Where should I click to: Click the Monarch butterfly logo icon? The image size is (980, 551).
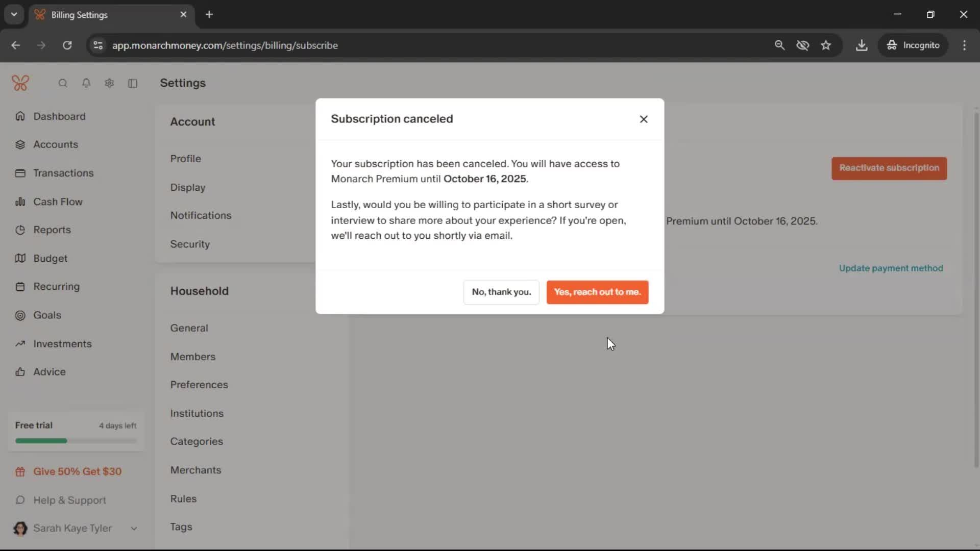point(20,83)
